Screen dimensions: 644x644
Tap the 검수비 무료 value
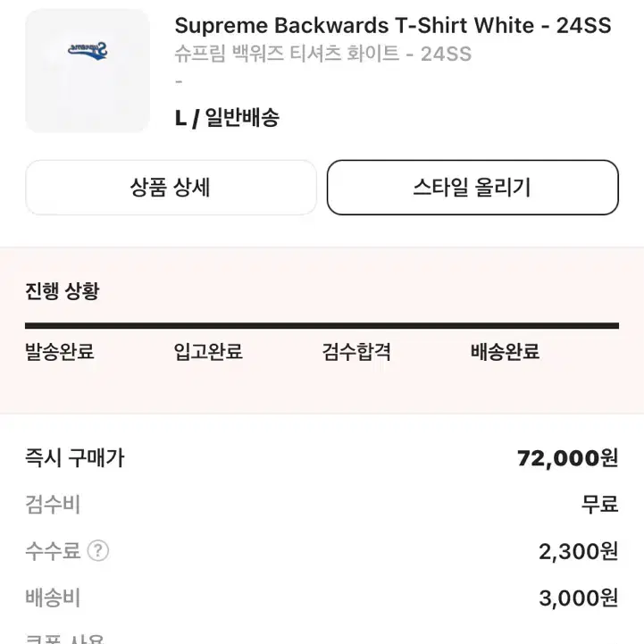(x=599, y=505)
